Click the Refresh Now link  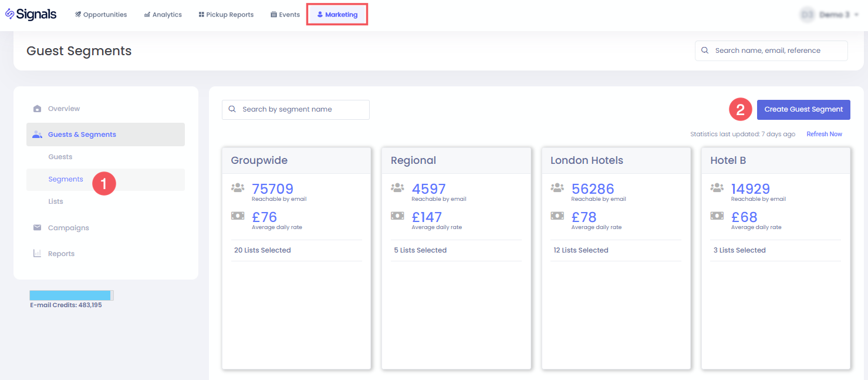(x=824, y=134)
